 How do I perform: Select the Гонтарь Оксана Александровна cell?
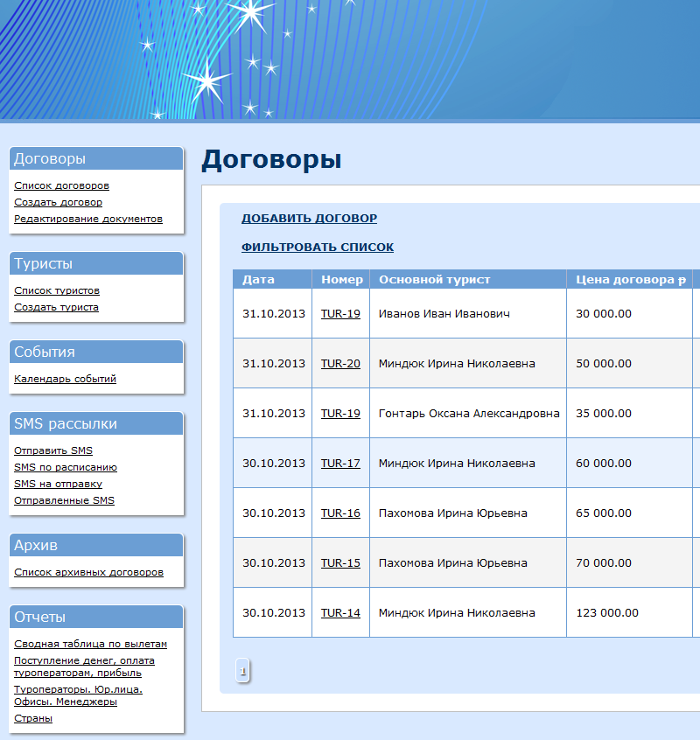(x=469, y=413)
